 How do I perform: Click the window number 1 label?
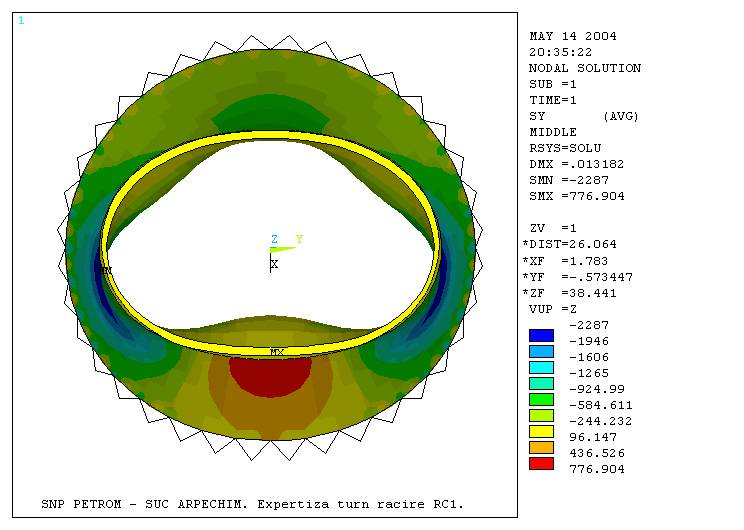pos(21,20)
